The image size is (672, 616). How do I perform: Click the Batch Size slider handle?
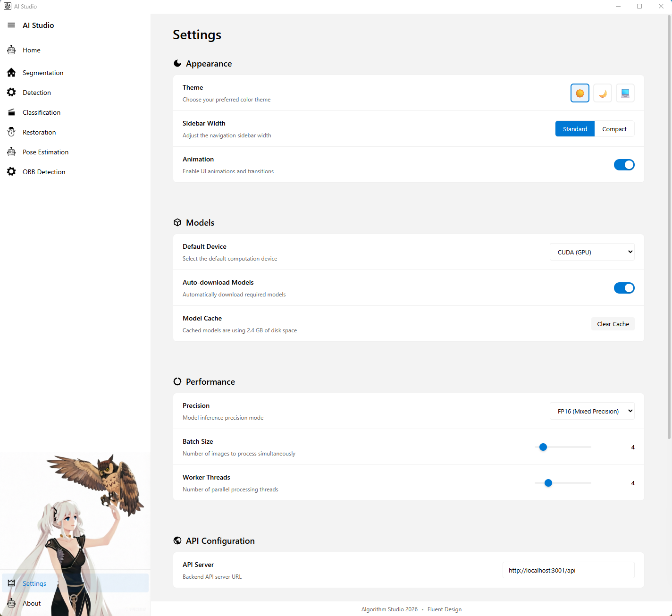point(543,447)
